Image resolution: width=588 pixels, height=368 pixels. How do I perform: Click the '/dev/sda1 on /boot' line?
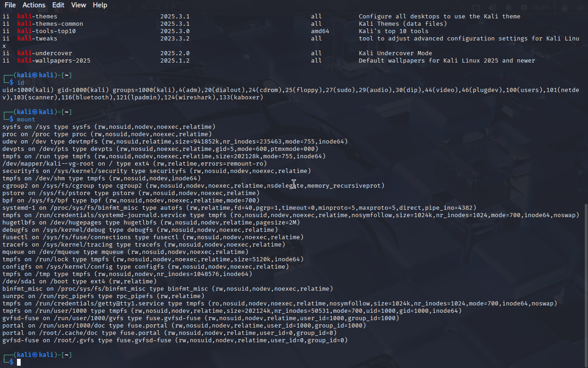coord(79,282)
